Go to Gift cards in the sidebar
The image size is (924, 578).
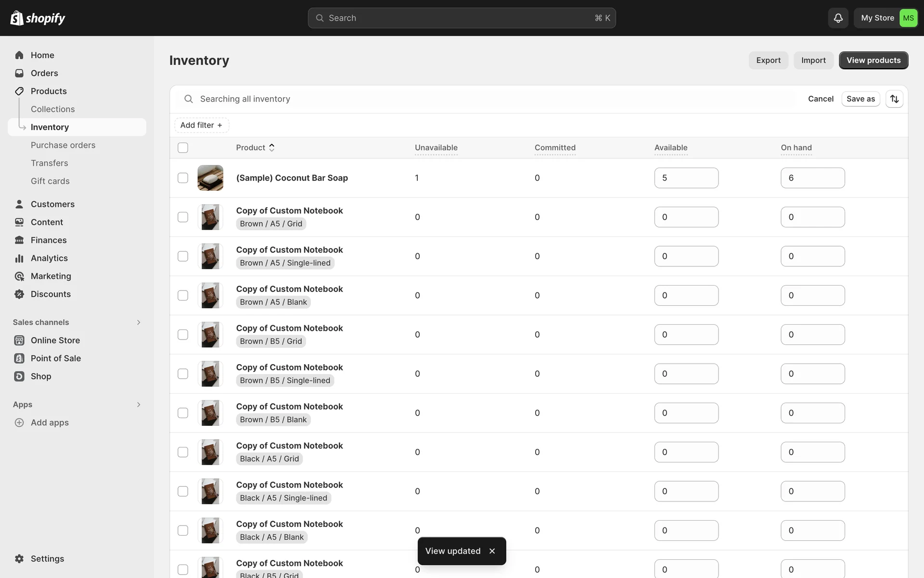coord(50,181)
